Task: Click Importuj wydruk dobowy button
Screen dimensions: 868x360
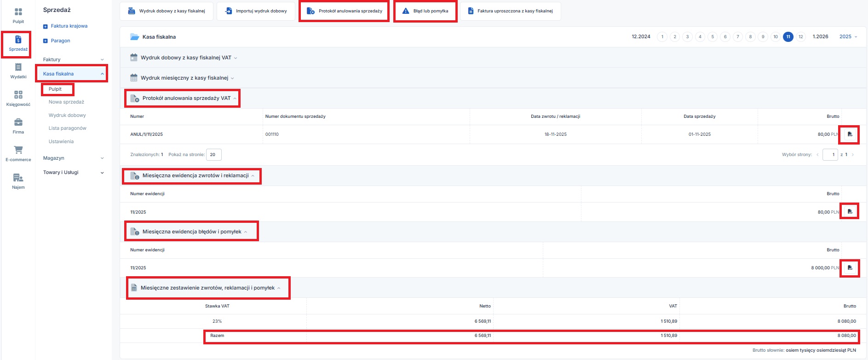Action: coord(256,11)
